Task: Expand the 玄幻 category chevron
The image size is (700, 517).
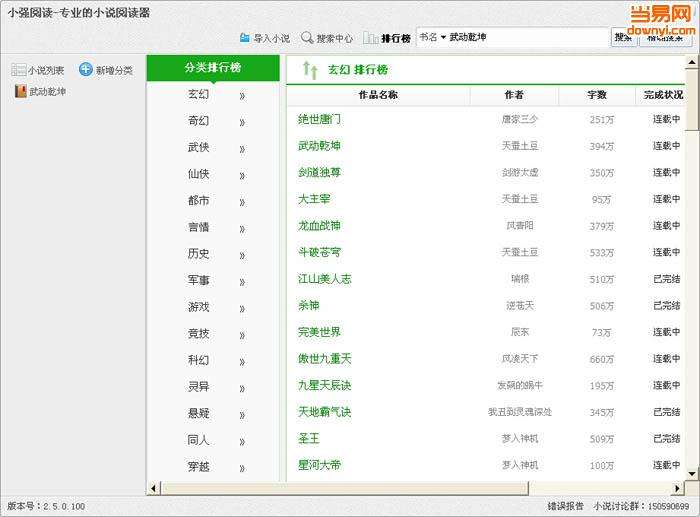Action: [242, 96]
